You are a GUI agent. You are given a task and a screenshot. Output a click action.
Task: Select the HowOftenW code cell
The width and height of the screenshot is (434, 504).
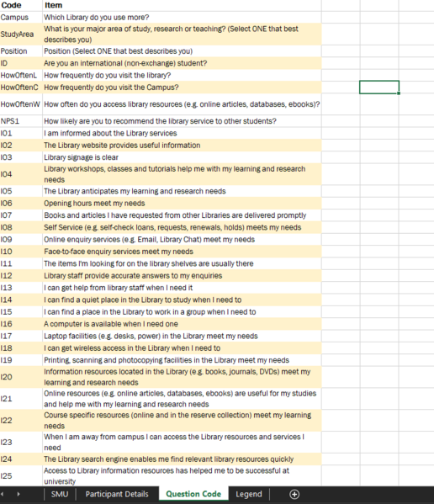tap(21, 104)
